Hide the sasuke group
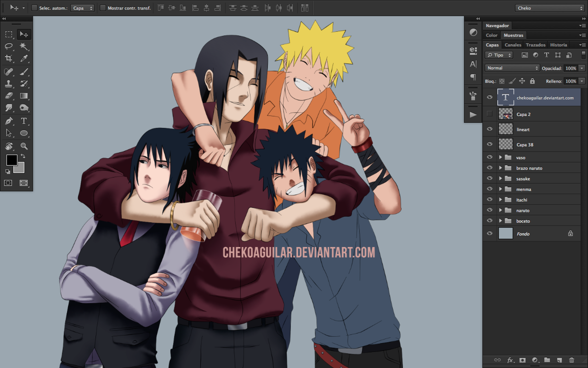This screenshot has height=368, width=588. [x=490, y=178]
